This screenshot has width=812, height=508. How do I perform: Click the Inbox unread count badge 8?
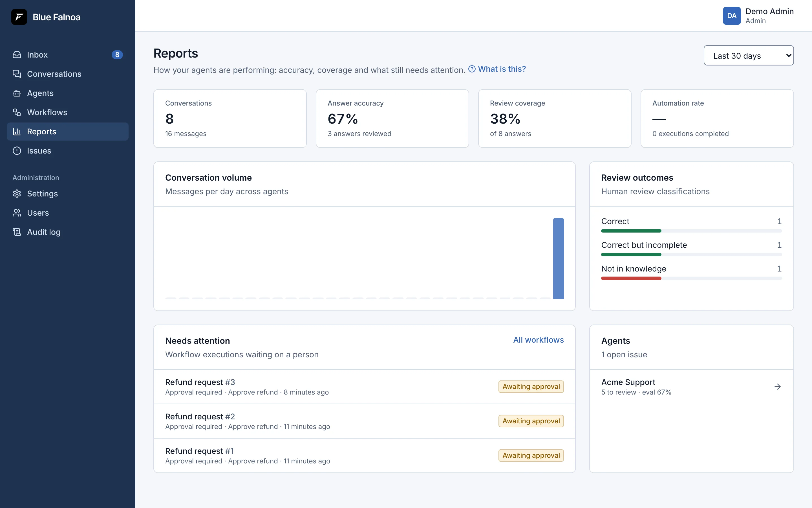117,55
